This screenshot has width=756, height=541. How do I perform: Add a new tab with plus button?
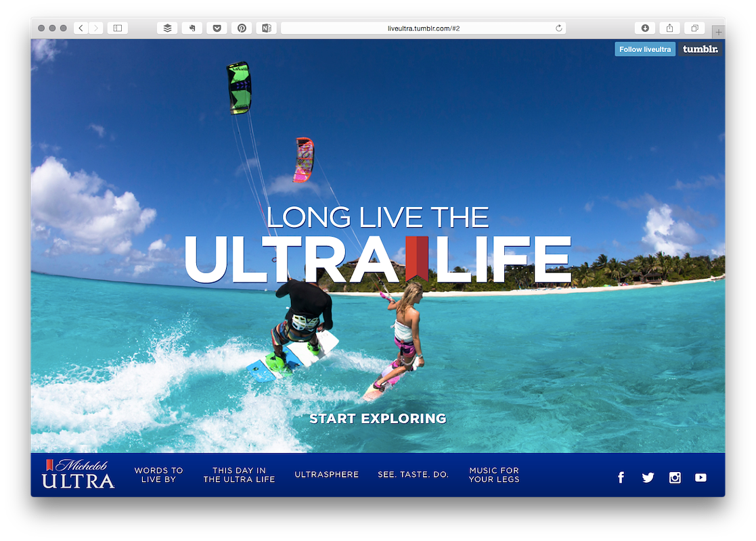click(x=718, y=32)
